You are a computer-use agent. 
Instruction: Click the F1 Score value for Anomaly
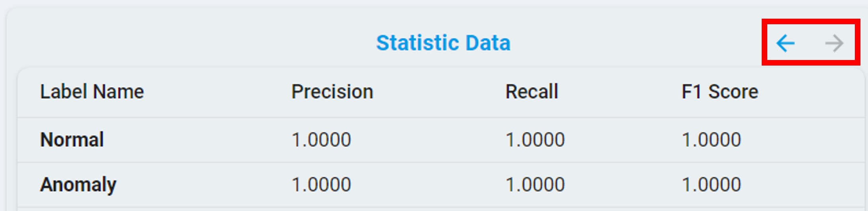pyautogui.click(x=712, y=185)
